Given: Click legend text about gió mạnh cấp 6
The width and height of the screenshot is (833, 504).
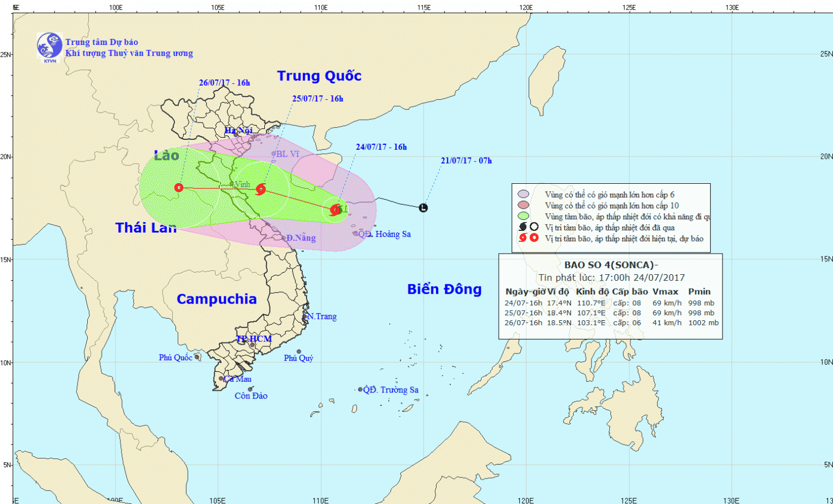Looking at the screenshot, I should (x=610, y=195).
